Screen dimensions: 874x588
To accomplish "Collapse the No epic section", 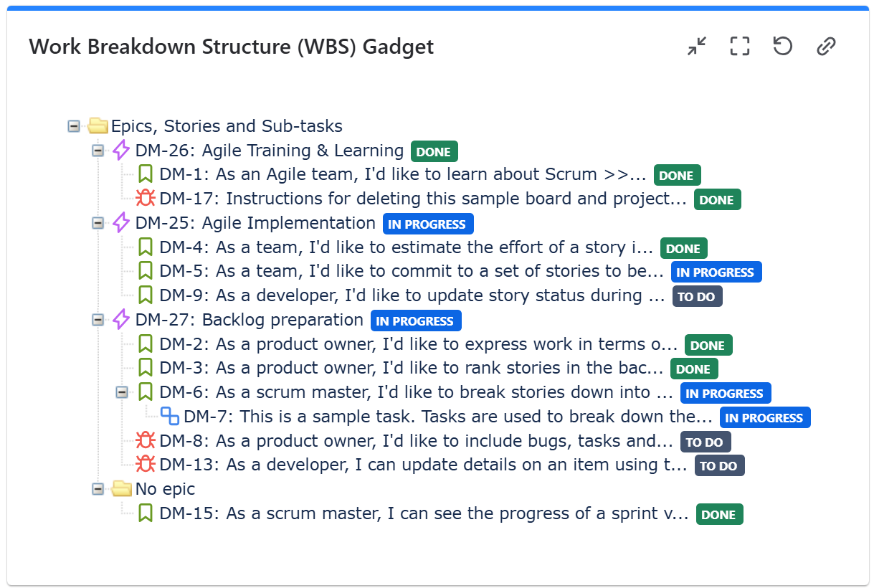I will tap(98, 489).
